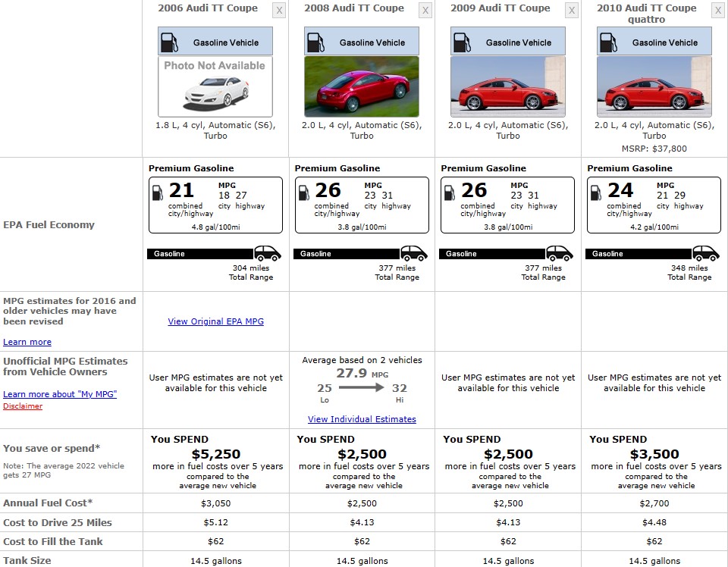
Task: Click the Tank Size row label
Action: tap(27, 560)
